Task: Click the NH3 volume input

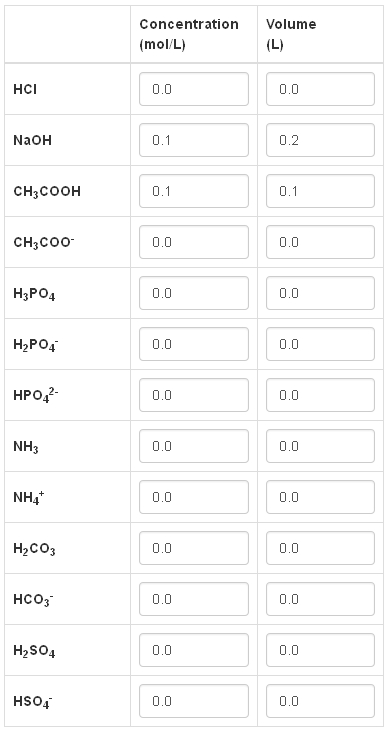Action: (320, 446)
